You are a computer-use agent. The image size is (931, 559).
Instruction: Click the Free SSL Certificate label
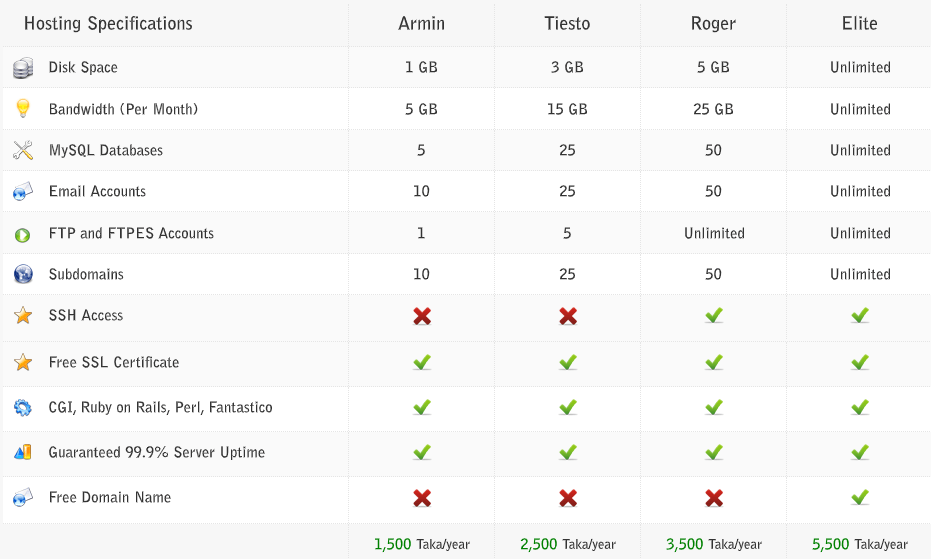[114, 362]
